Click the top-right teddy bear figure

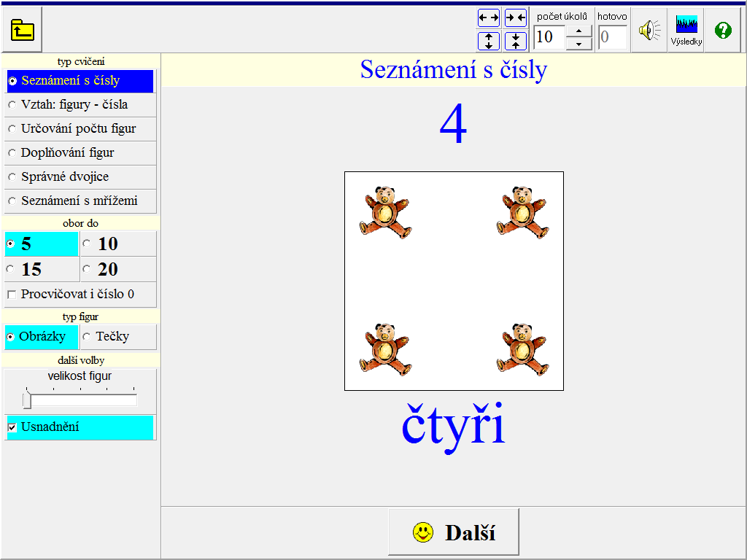(522, 212)
